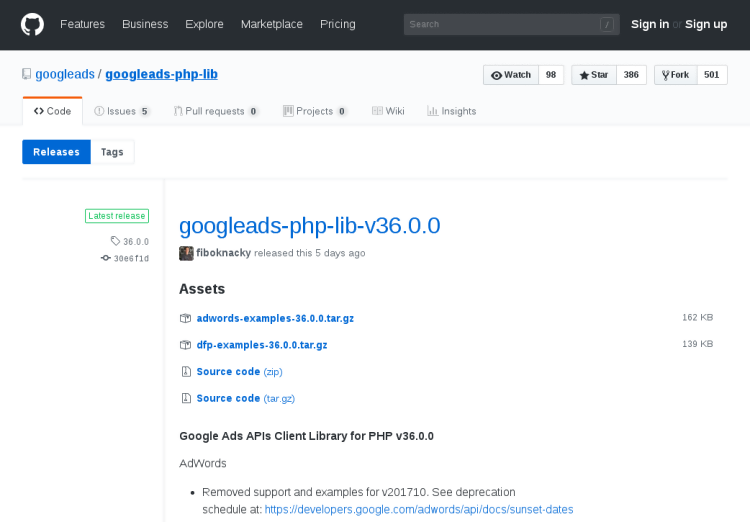Screen dimensions: 750x522
Task: Click the repository book icon beside googleads
Action: (x=26, y=74)
